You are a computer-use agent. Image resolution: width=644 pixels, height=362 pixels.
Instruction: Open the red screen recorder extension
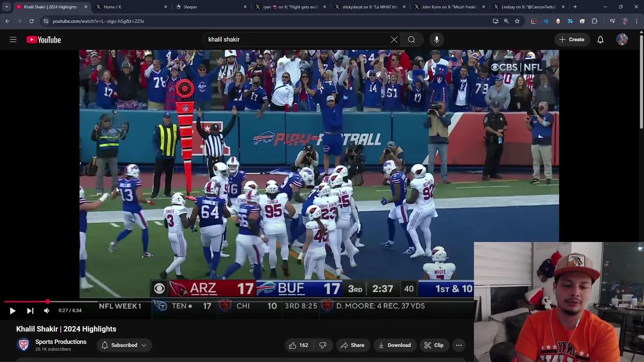pyautogui.click(x=534, y=21)
